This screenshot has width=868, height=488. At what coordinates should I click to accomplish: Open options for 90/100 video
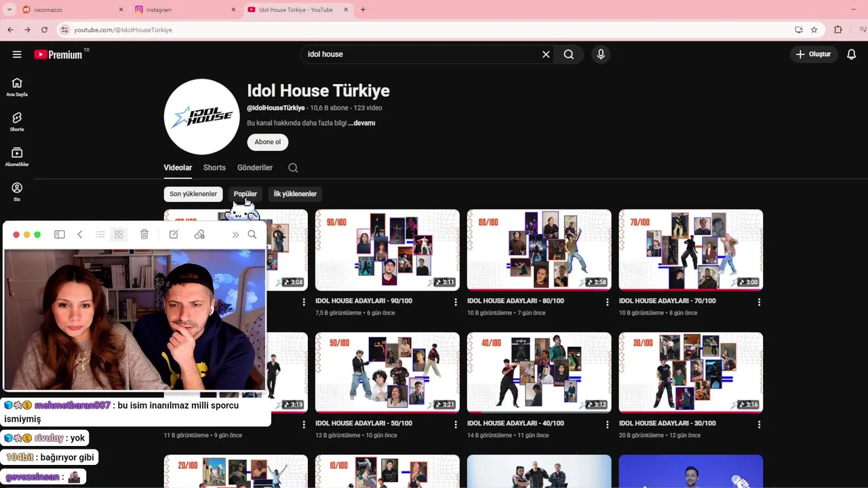456,302
